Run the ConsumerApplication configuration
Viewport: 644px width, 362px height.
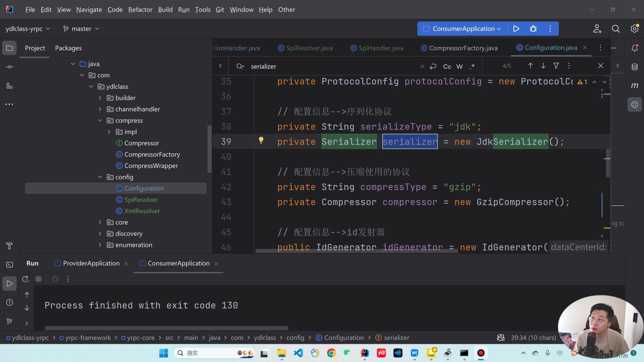(x=516, y=28)
